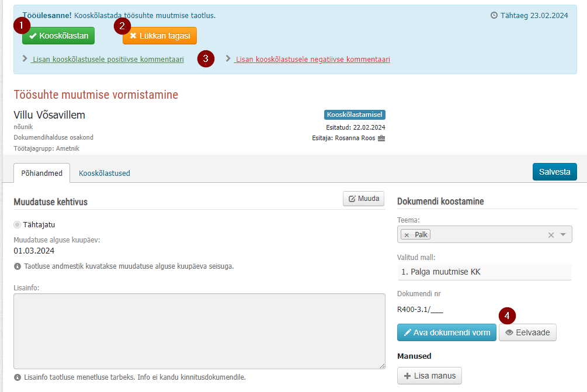Switch to the Kooskõlastused tab
Screen dimensions: 587x392
click(105, 174)
